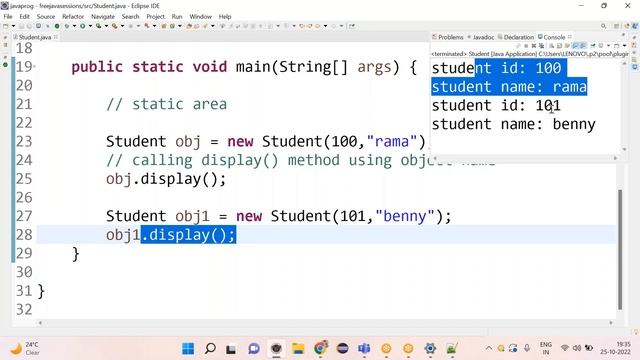Click Remove All Terminated Launches icon
Viewport: 640px width, 360px height.
coord(541,46)
